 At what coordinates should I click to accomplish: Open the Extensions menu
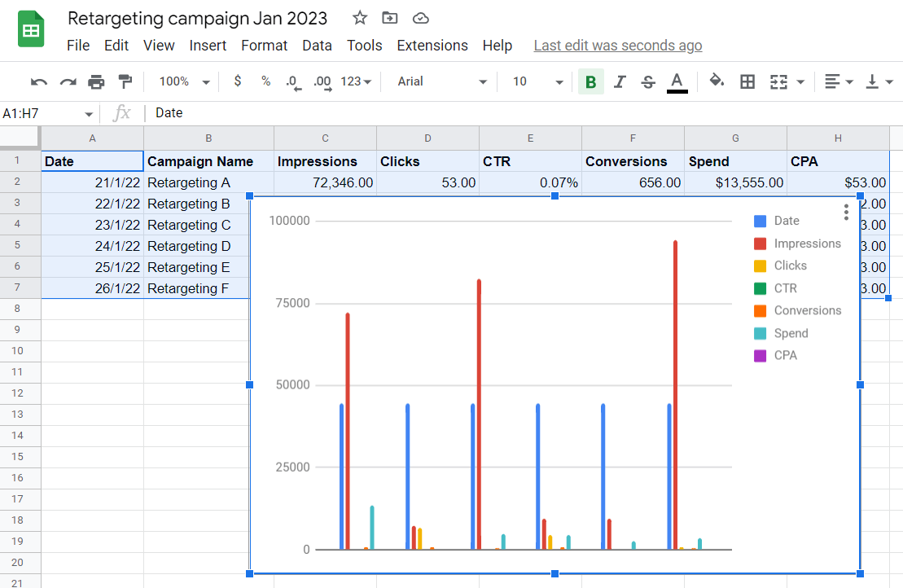click(x=432, y=46)
